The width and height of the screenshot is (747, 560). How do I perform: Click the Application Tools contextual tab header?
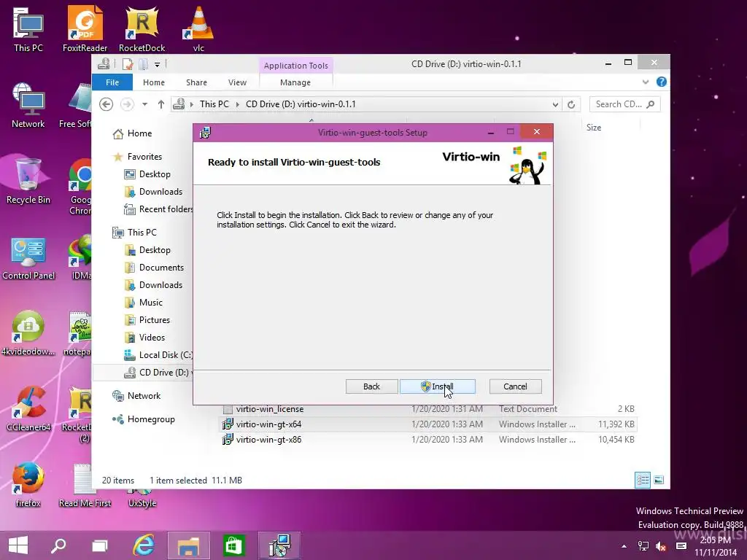click(x=296, y=65)
